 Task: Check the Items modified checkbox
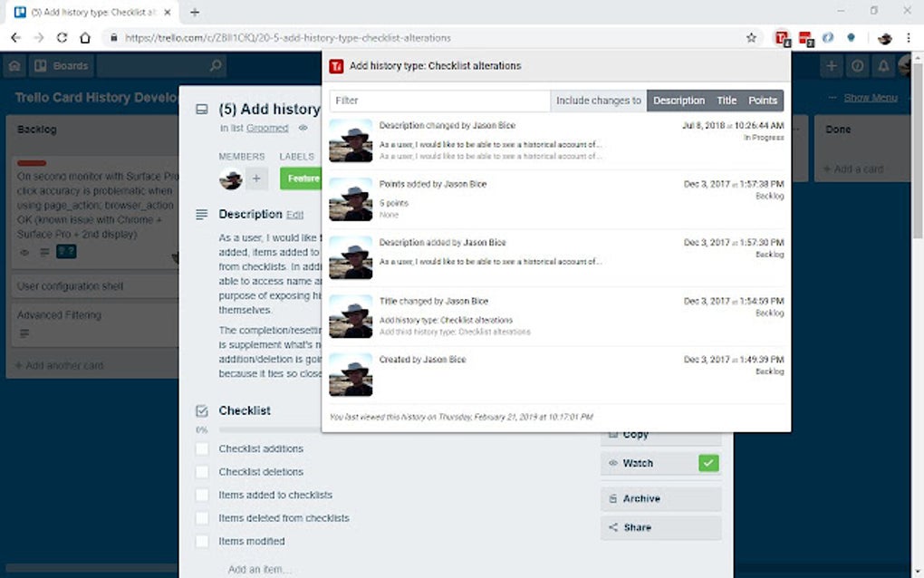click(201, 541)
